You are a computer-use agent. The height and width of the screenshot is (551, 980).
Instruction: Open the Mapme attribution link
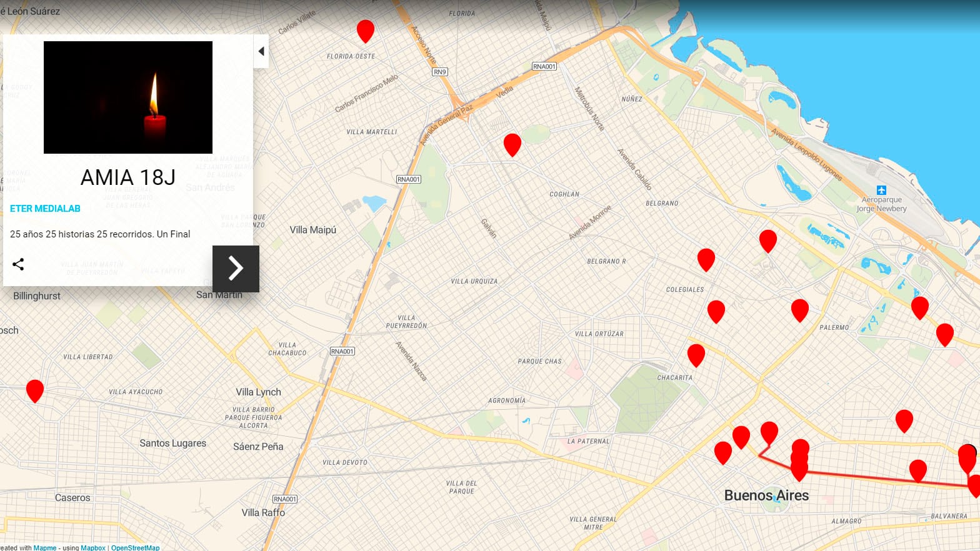pos(45,548)
